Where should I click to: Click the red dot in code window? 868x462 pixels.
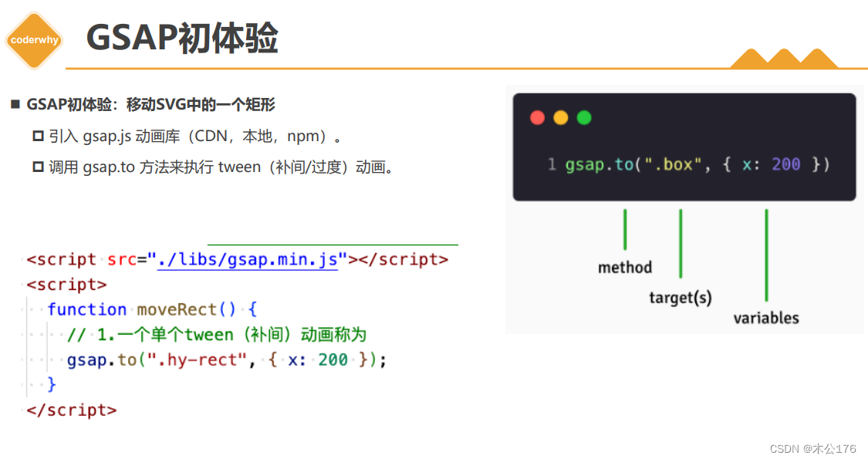click(x=537, y=118)
